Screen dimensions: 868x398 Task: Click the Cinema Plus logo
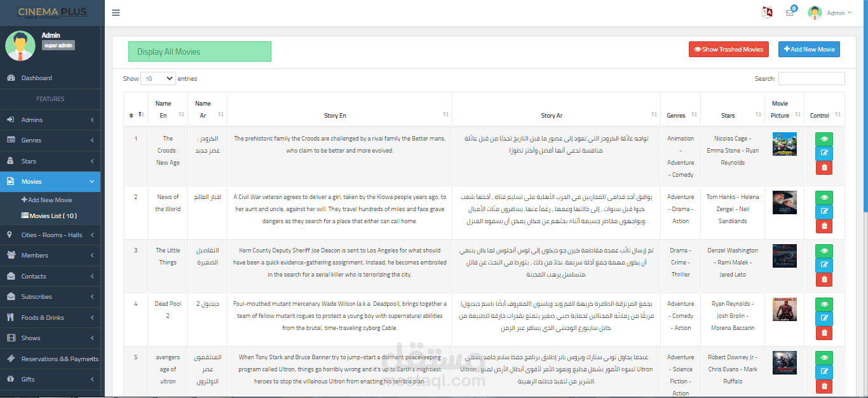point(52,13)
